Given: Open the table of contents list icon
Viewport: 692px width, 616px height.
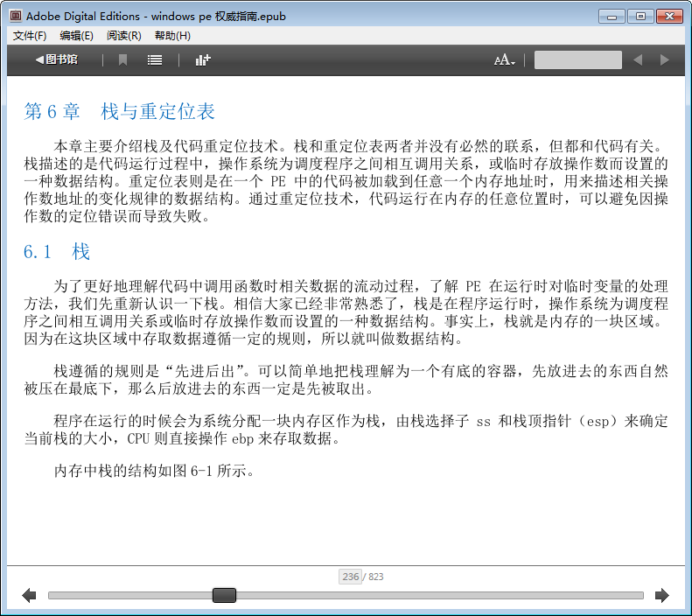Looking at the screenshot, I should click(x=155, y=59).
